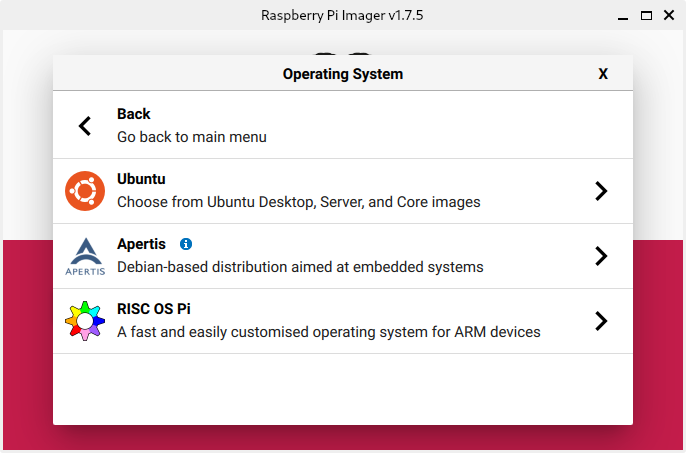Open the Apertis info icon
Image resolution: width=686 pixels, height=453 pixels.
coord(186,244)
